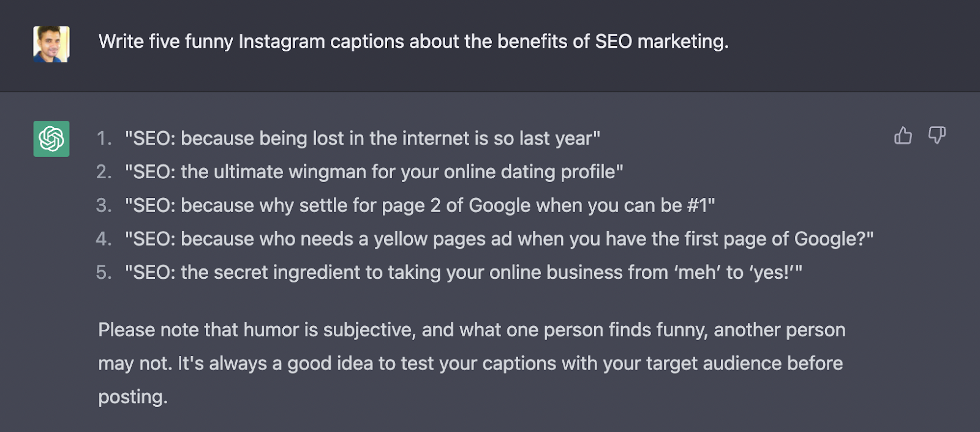The height and width of the screenshot is (432, 980).
Task: Click the online dating wingman caption
Action: tap(374, 172)
